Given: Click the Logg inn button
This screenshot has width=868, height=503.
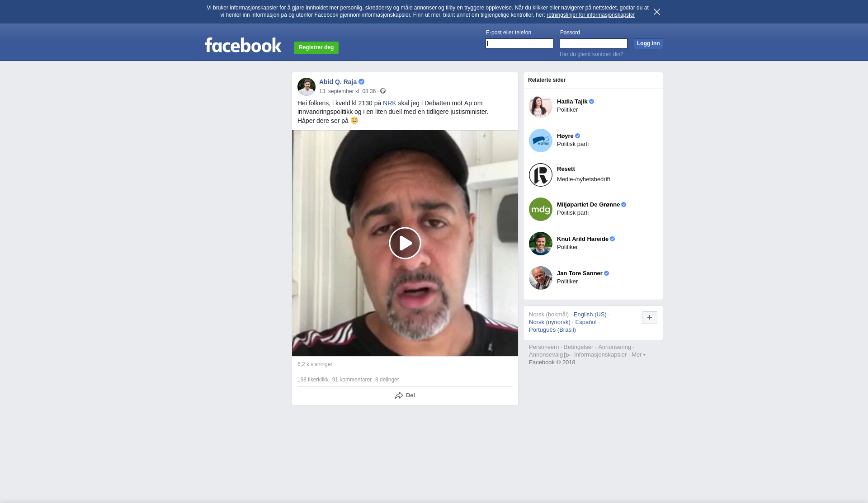Looking at the screenshot, I should (x=648, y=43).
